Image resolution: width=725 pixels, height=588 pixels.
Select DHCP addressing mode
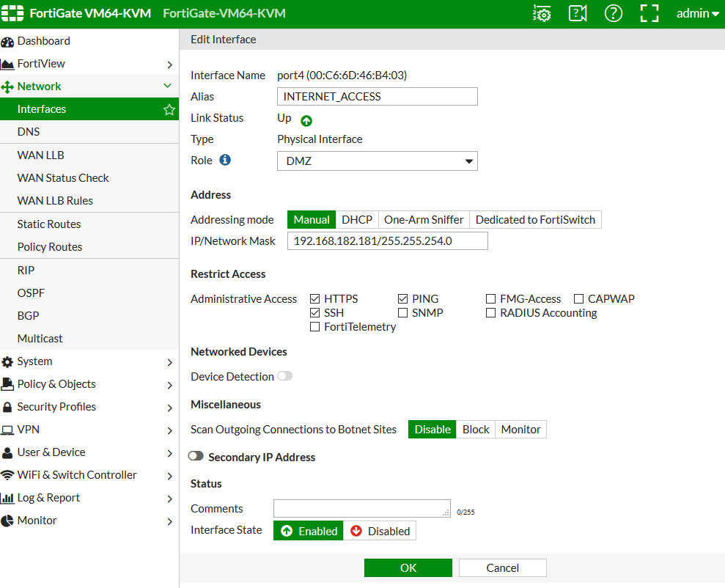coord(357,220)
